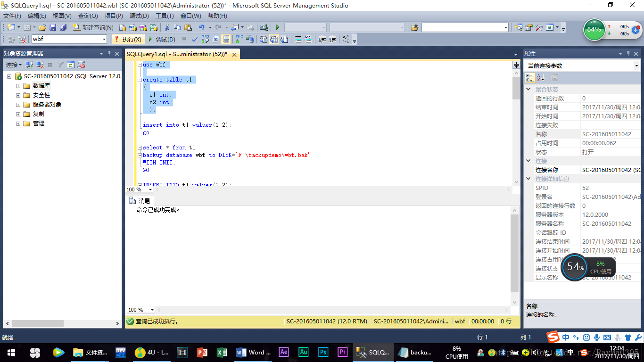644x362 pixels.
Task: Open the 当前连接参数 dropdown in Properties
Action: 636,66
